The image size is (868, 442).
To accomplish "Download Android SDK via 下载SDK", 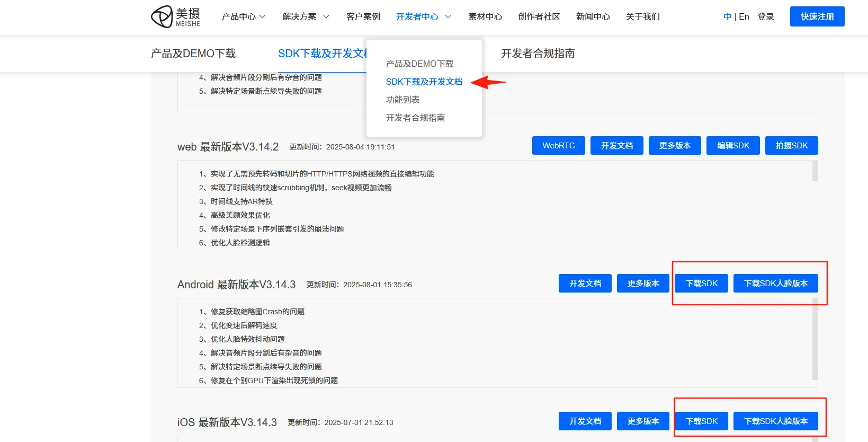I will tap(701, 284).
